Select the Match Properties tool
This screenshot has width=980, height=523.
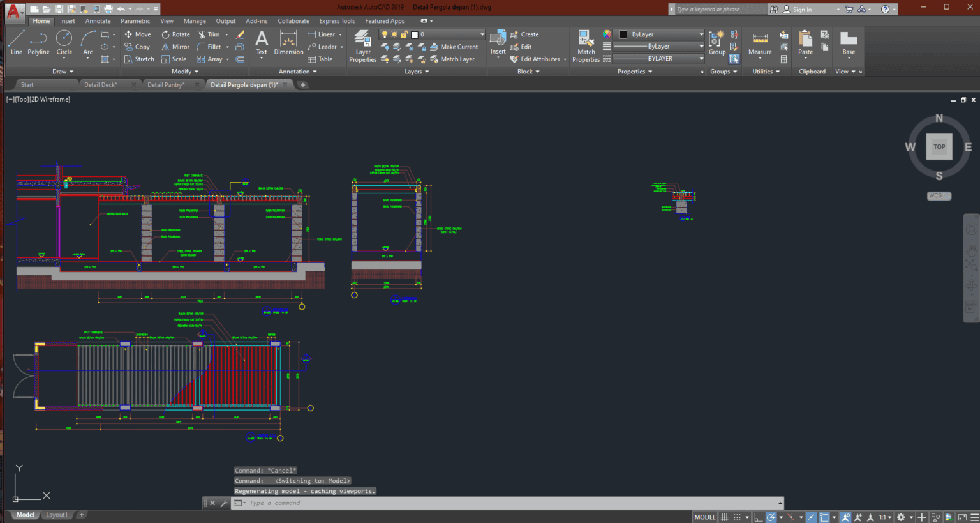[x=585, y=46]
